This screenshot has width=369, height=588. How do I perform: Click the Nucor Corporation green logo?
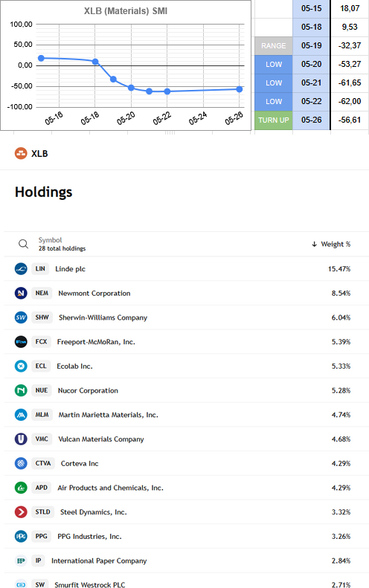tap(21, 390)
